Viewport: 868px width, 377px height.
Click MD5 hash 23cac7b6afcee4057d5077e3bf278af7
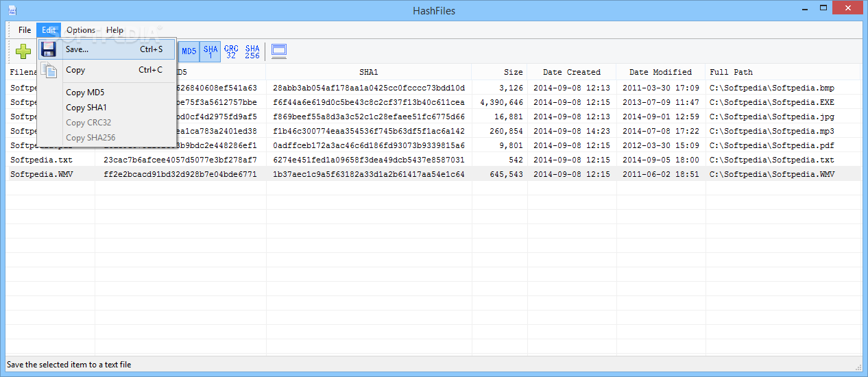180,160
